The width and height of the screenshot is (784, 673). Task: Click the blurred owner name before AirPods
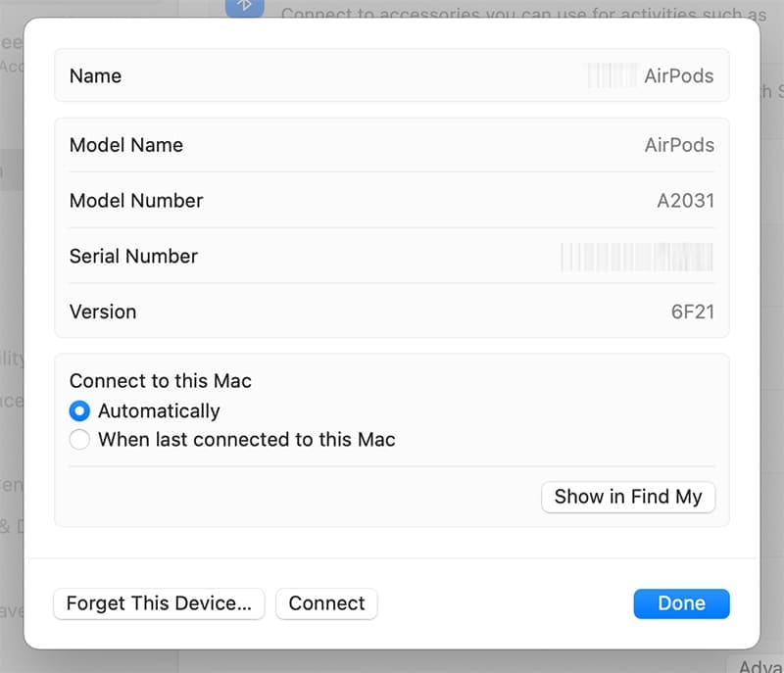coord(611,75)
